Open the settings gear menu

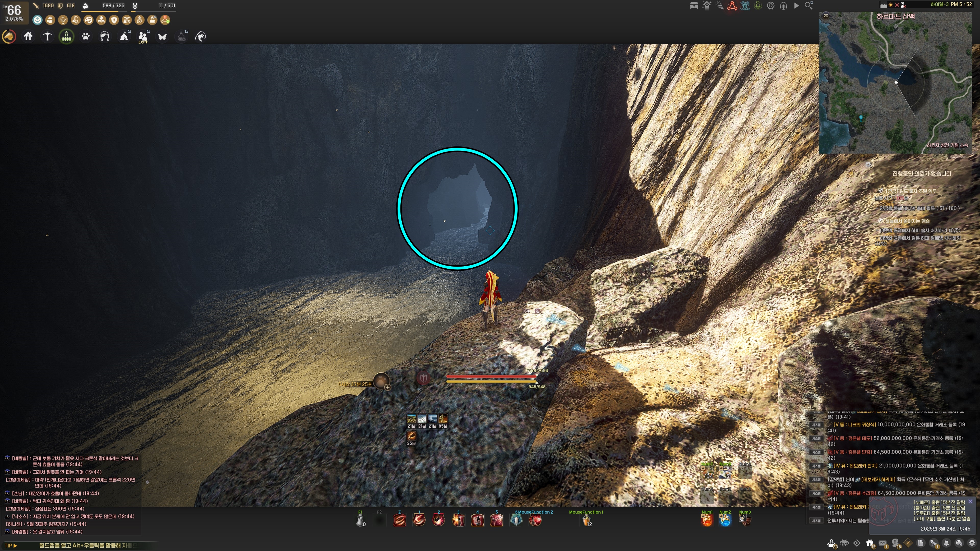pyautogui.click(x=972, y=543)
